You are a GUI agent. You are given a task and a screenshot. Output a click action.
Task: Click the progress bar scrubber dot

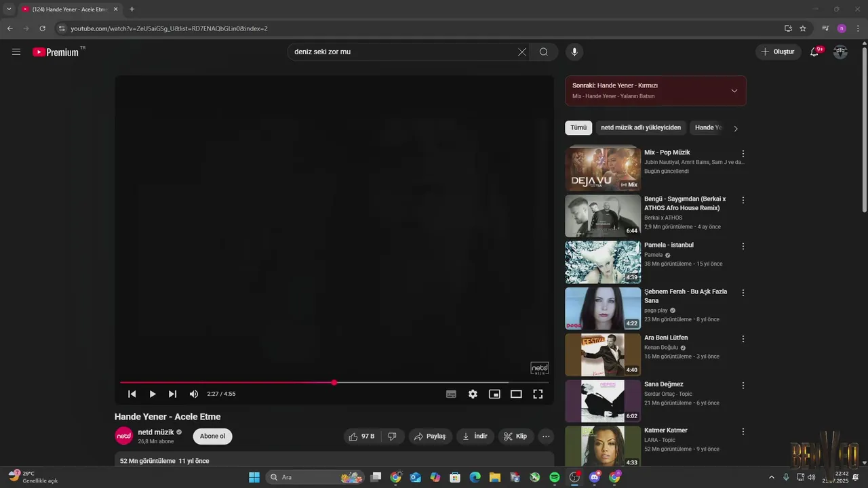[x=334, y=382]
